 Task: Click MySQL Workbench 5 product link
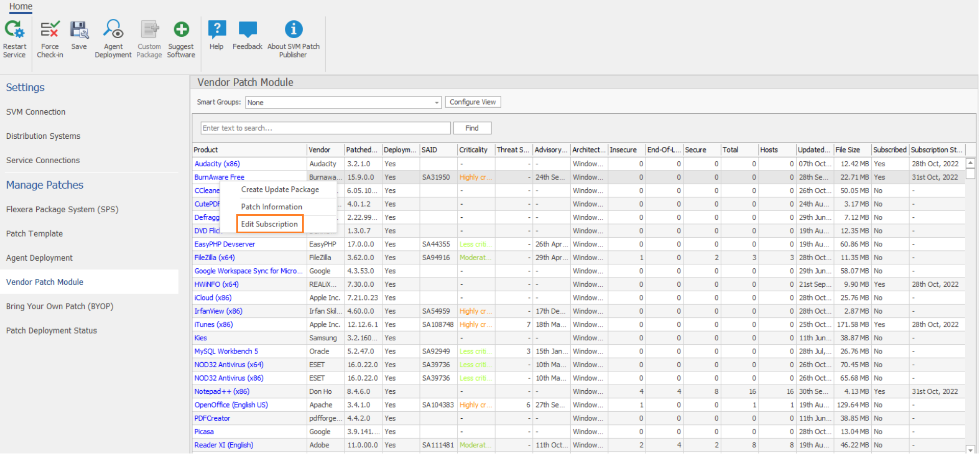pos(226,351)
